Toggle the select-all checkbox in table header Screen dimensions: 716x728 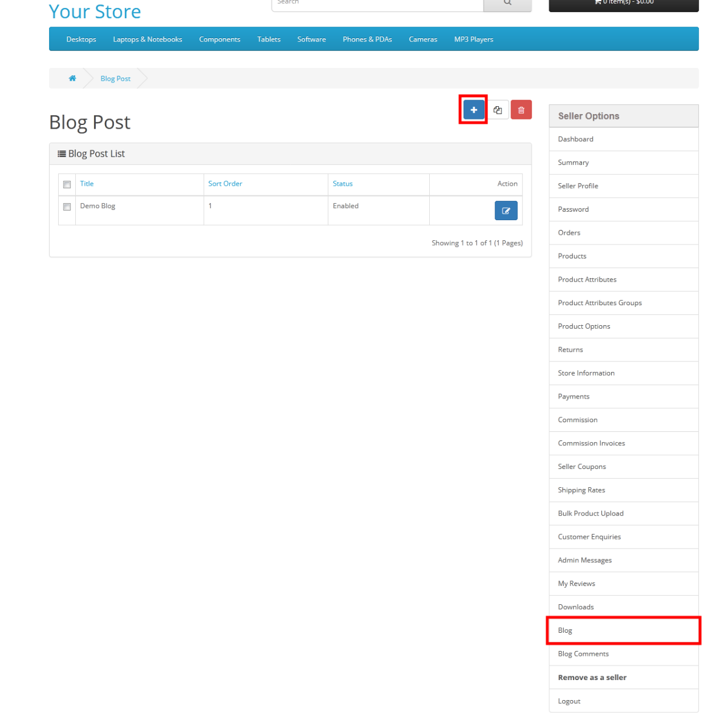coord(67,184)
